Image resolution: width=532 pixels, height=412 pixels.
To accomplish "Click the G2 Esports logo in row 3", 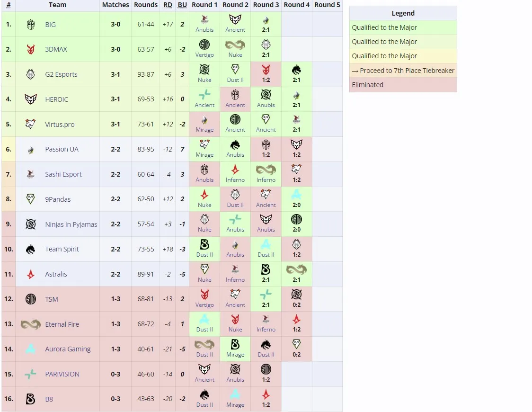I will point(31,74).
